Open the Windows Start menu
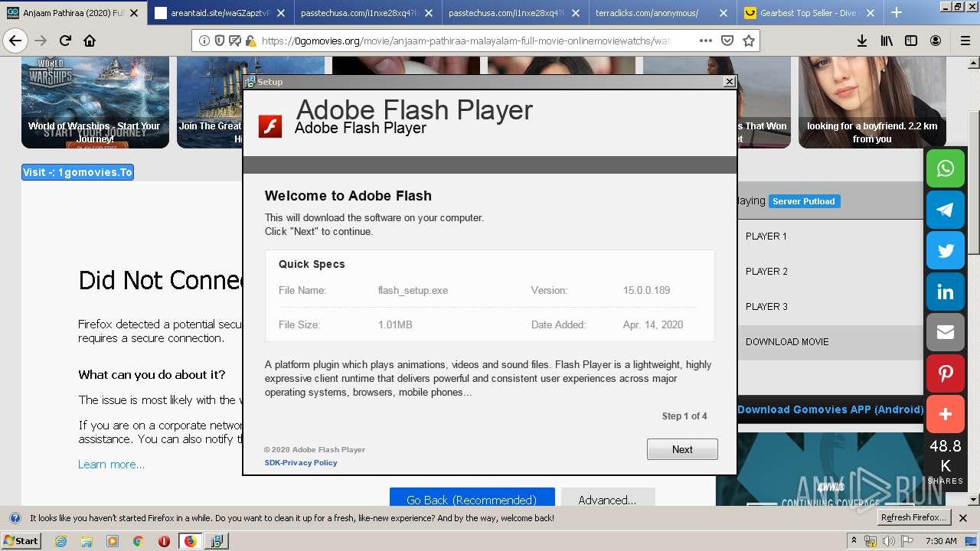980x551 pixels. click(21, 541)
